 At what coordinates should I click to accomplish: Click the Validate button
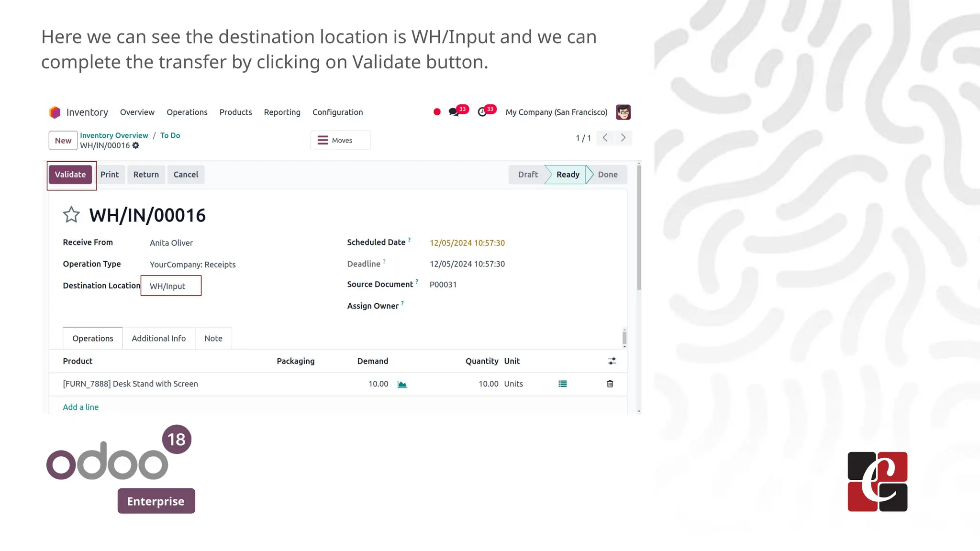point(70,175)
